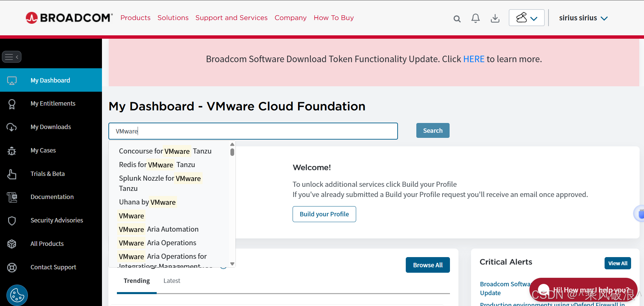644x306 pixels.
Task: Select suggestion Splunk Nozzle for VMware Tanzu
Action: 160,183
